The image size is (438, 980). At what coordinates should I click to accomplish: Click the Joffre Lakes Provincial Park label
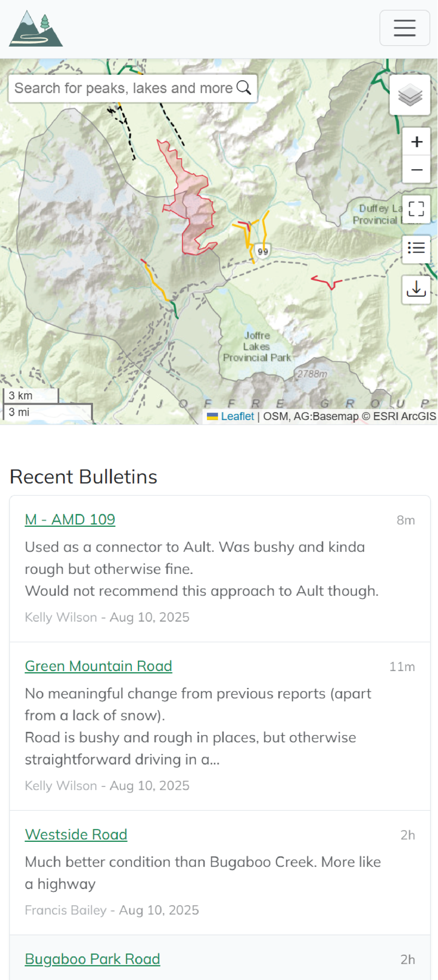pyautogui.click(x=257, y=346)
